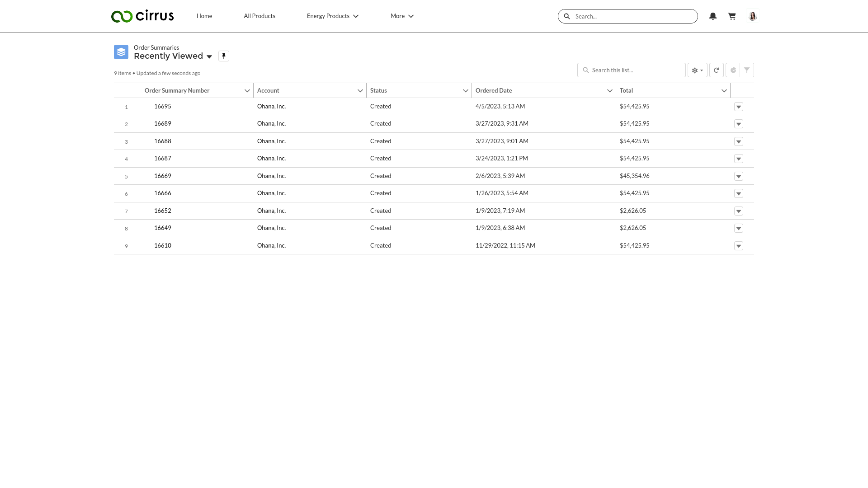Expand Energy Products menu
Screen dimensions: 868x488
click(333, 16)
